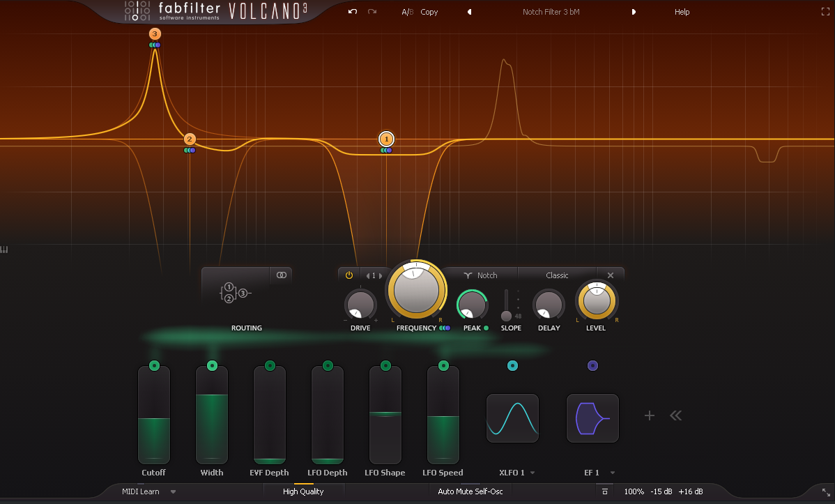Add a new modulation source
The image size is (835, 504).
[x=649, y=415]
